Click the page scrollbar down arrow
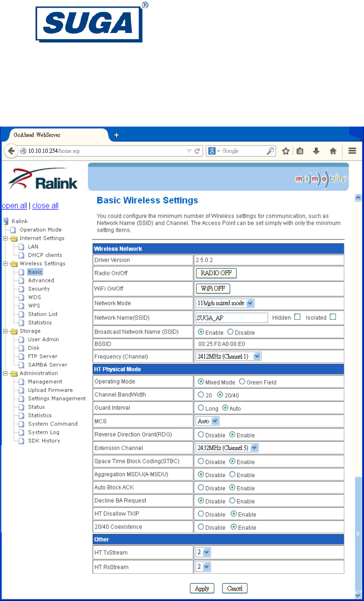This screenshot has width=364, height=601. pos(358,595)
